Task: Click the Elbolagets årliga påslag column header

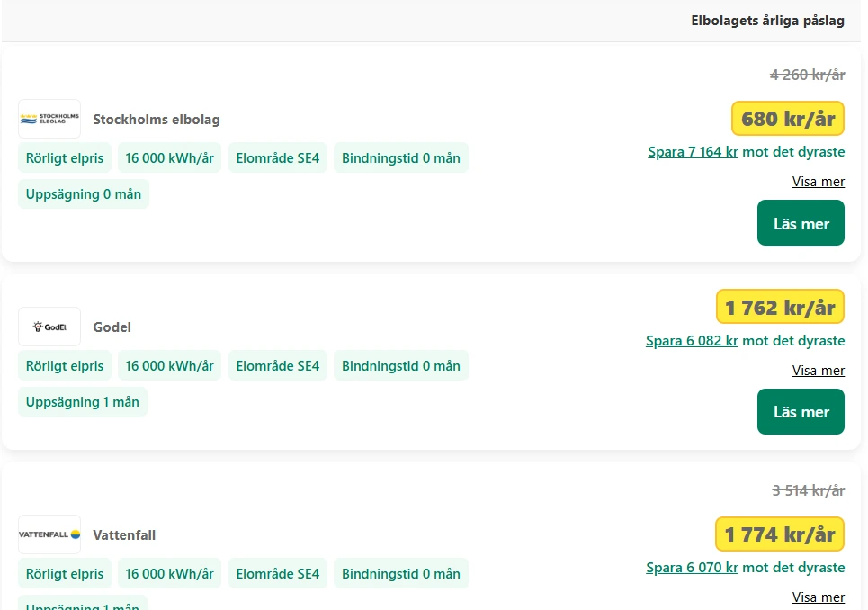Action: point(767,21)
